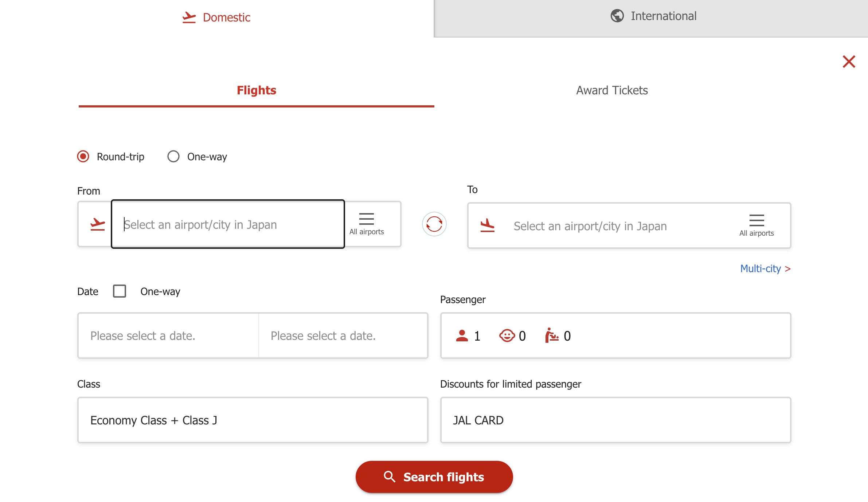Click the departure plane icon in From field

click(97, 224)
